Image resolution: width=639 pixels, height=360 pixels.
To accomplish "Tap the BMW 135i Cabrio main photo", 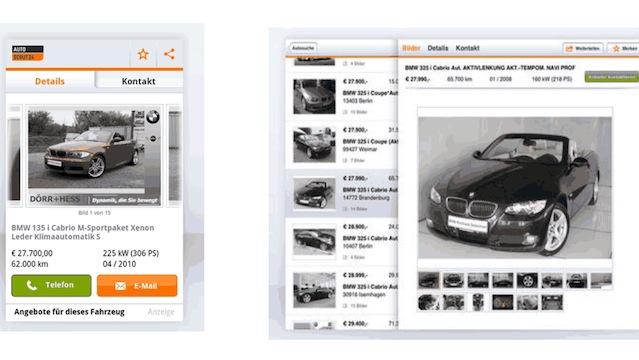I will tap(95, 156).
